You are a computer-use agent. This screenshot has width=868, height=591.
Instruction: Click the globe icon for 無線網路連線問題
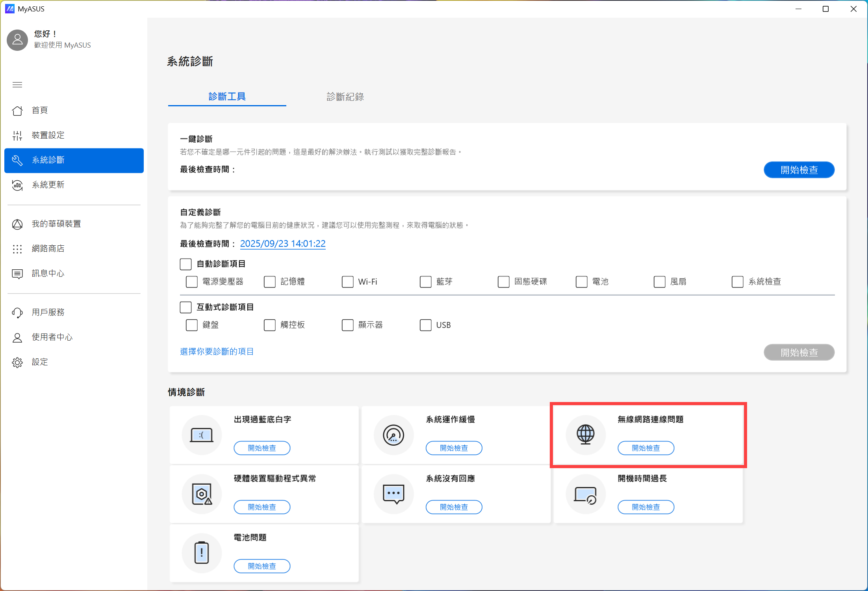coord(585,435)
